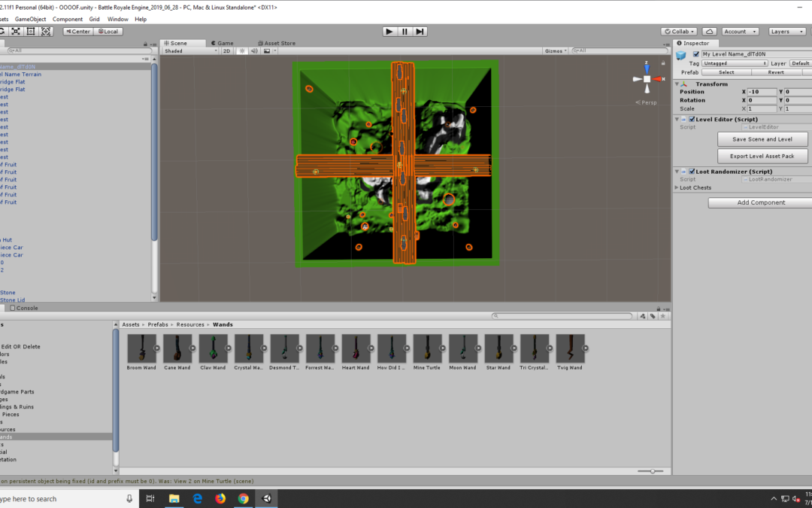Viewport: 812px width, 508px height.
Task: Adjust the project thumbnail size slider
Action: pyautogui.click(x=653, y=471)
